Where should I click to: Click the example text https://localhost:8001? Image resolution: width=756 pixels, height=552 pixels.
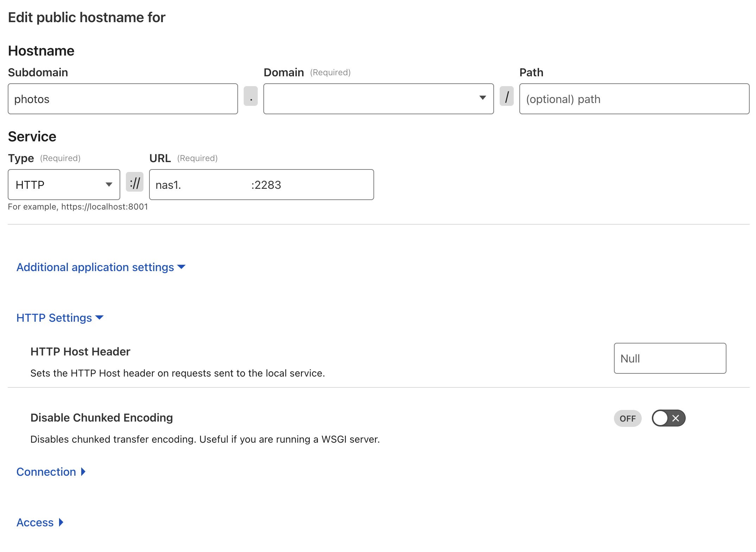coord(105,207)
